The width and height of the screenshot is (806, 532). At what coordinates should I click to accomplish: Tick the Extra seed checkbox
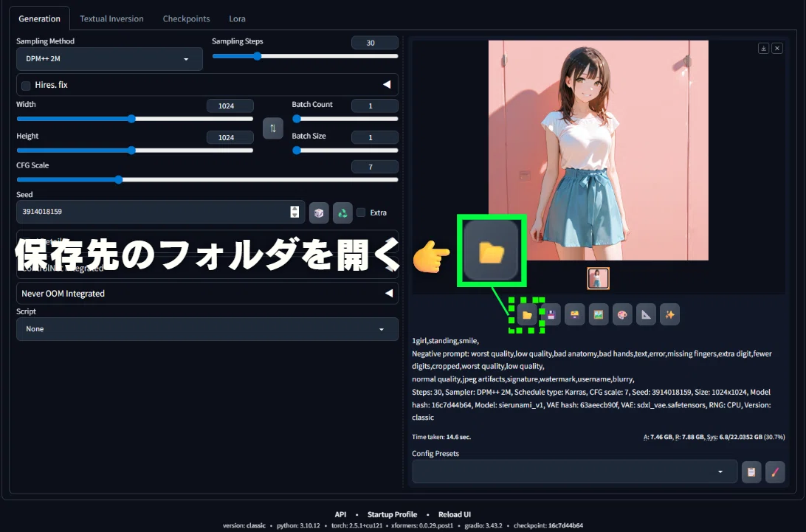(x=362, y=213)
